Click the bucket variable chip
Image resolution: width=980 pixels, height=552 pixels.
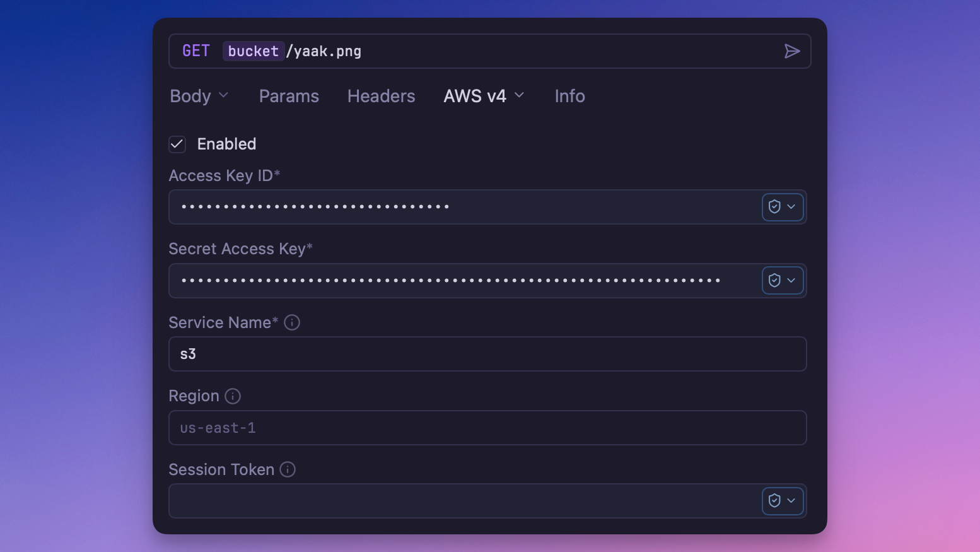coord(253,51)
